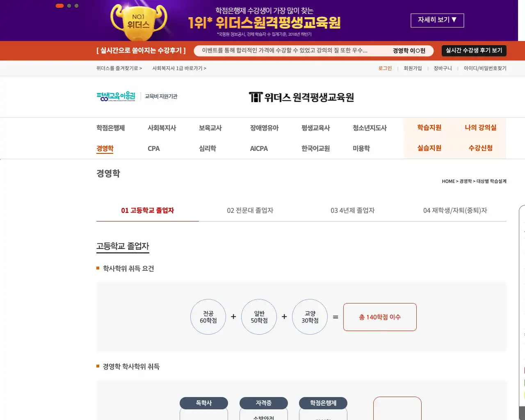Select the 학점은행제 badge
The image size is (525, 420).
coord(324,403)
